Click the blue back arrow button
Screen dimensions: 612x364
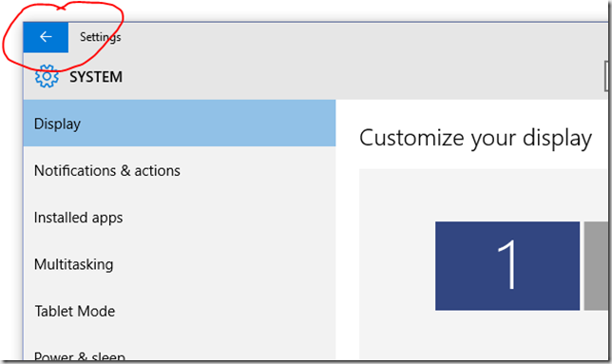click(x=46, y=37)
